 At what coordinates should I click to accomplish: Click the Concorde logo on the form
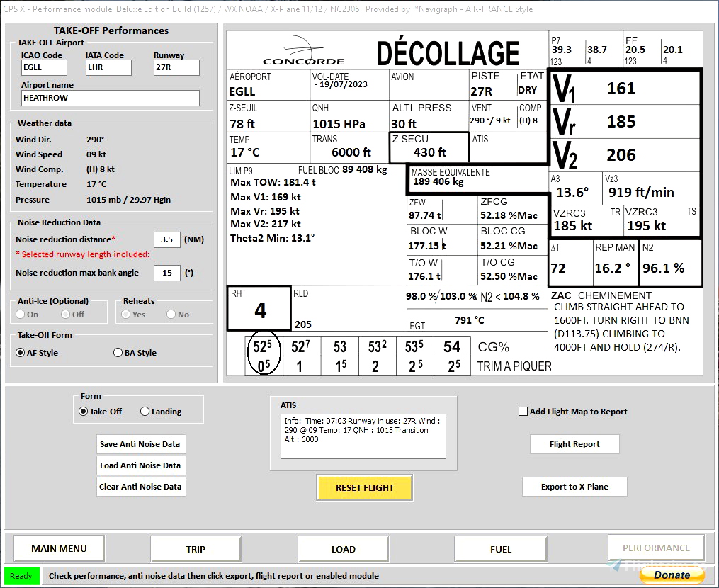304,52
